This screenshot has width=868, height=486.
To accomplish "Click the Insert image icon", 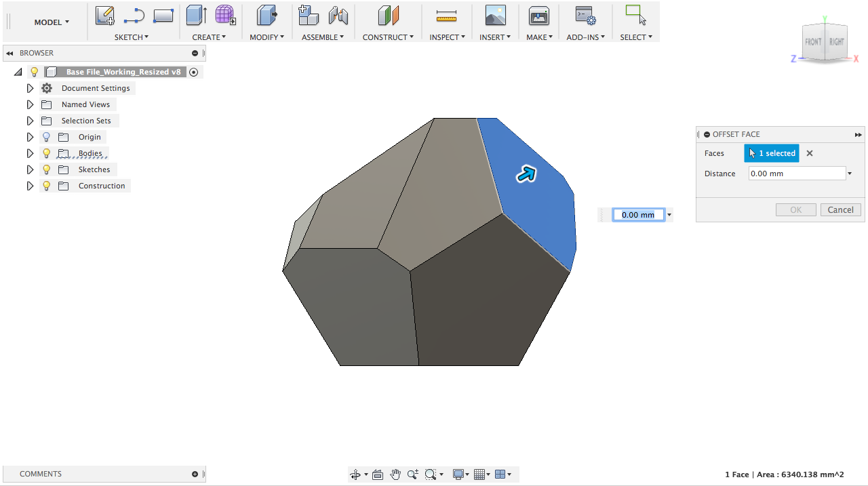I will coord(495,15).
